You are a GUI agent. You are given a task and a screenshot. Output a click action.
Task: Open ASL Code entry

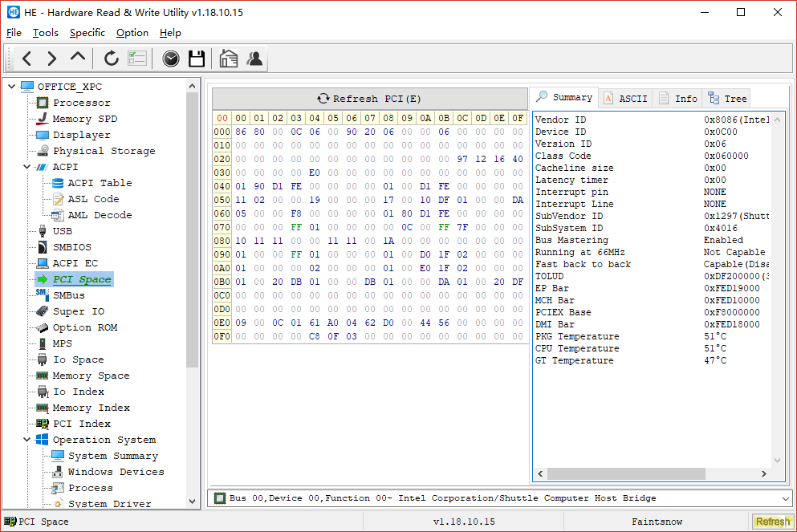[94, 199]
